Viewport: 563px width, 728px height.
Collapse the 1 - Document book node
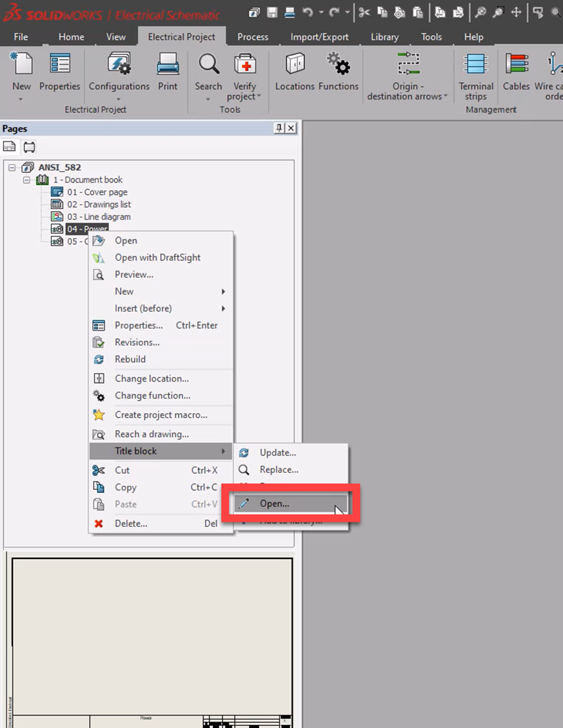coord(26,180)
